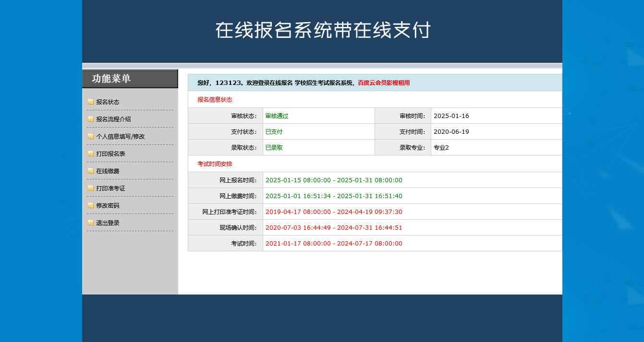Click the icon beside 修改密码
644x342 pixels.
point(91,205)
